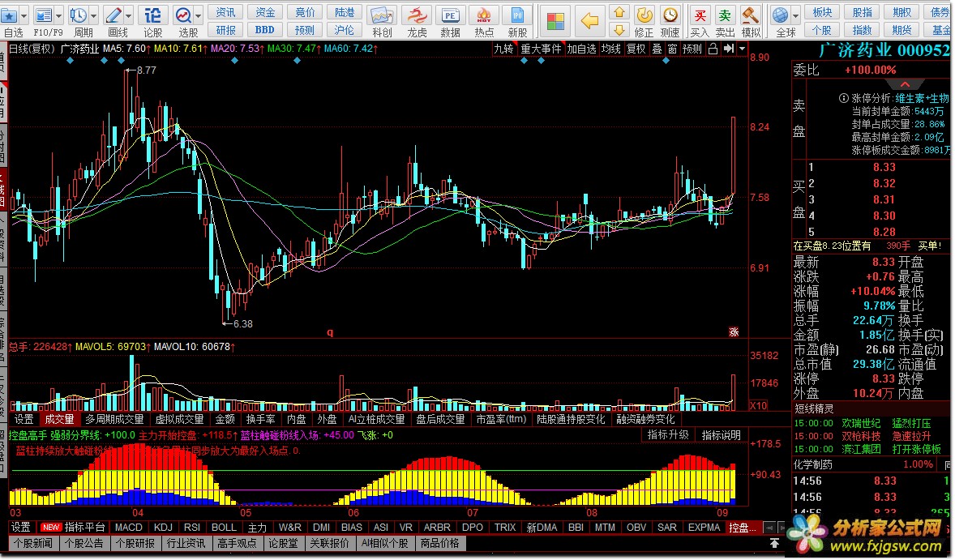The height and width of the screenshot is (560, 955).
Task: Switch to the 多周期成交量 tab
Action: pyautogui.click(x=114, y=419)
